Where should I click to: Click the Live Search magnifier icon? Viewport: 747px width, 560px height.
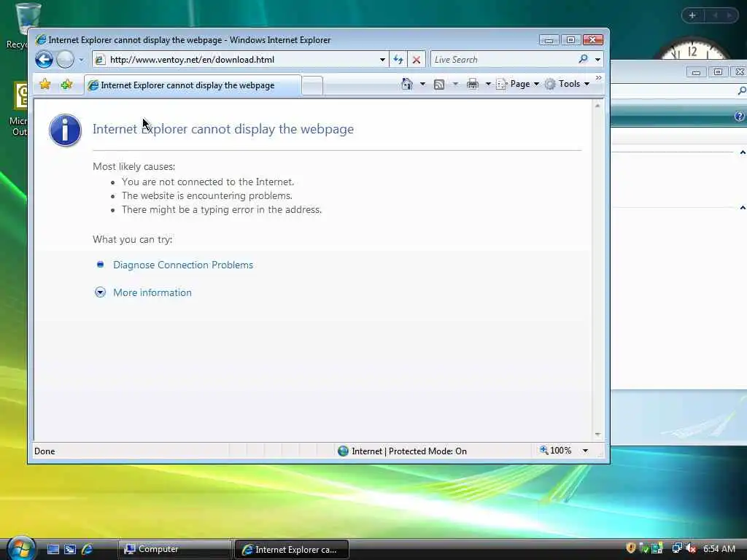point(583,59)
